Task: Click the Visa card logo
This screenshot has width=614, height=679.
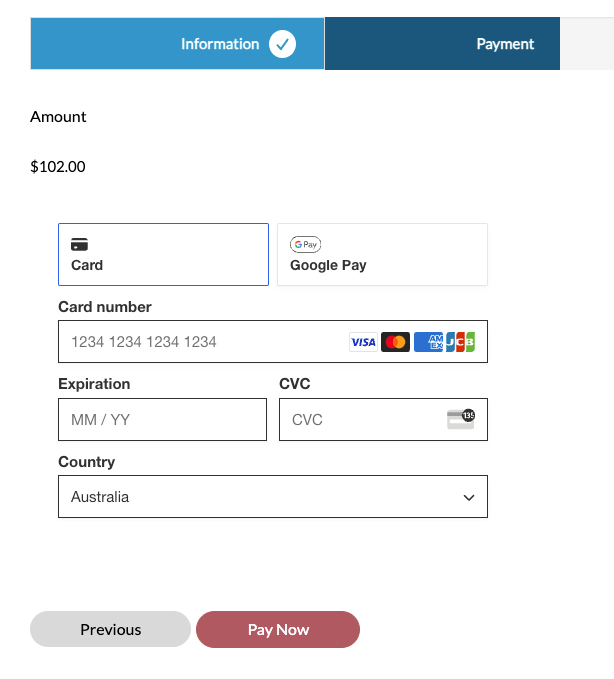Action: click(x=363, y=342)
